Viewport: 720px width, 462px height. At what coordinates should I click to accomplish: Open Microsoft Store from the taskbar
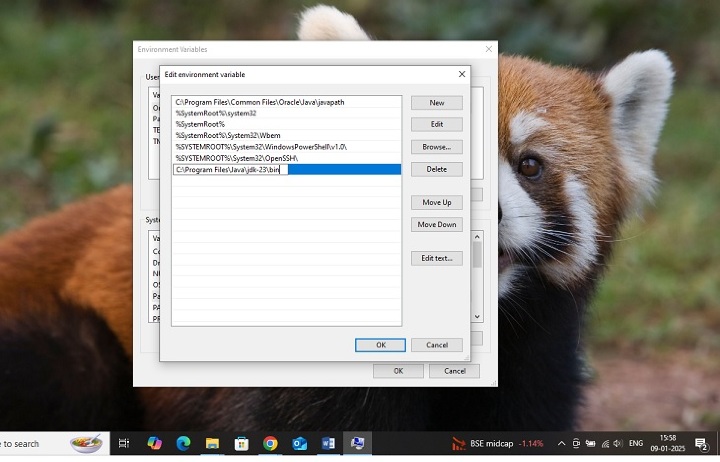242,444
